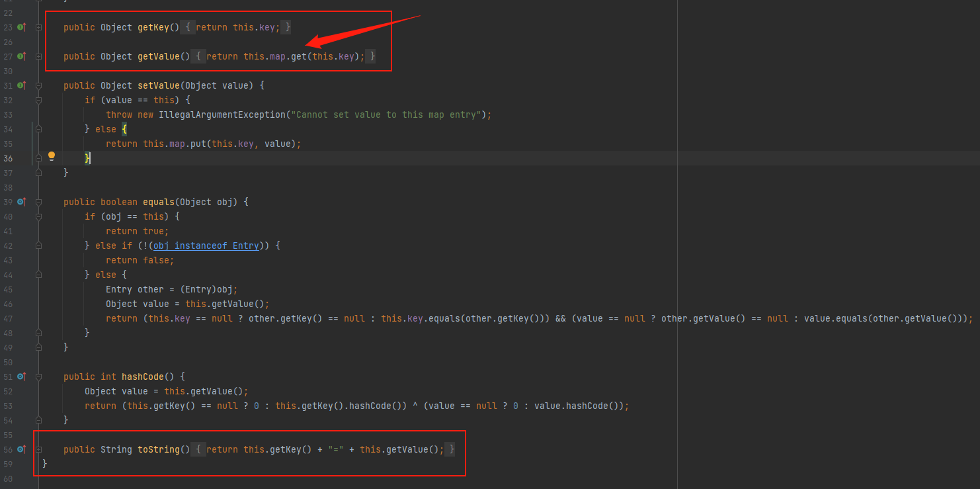Image resolution: width=980 pixels, height=489 pixels.
Task: Click the equals method name in its declaration
Action: point(159,202)
